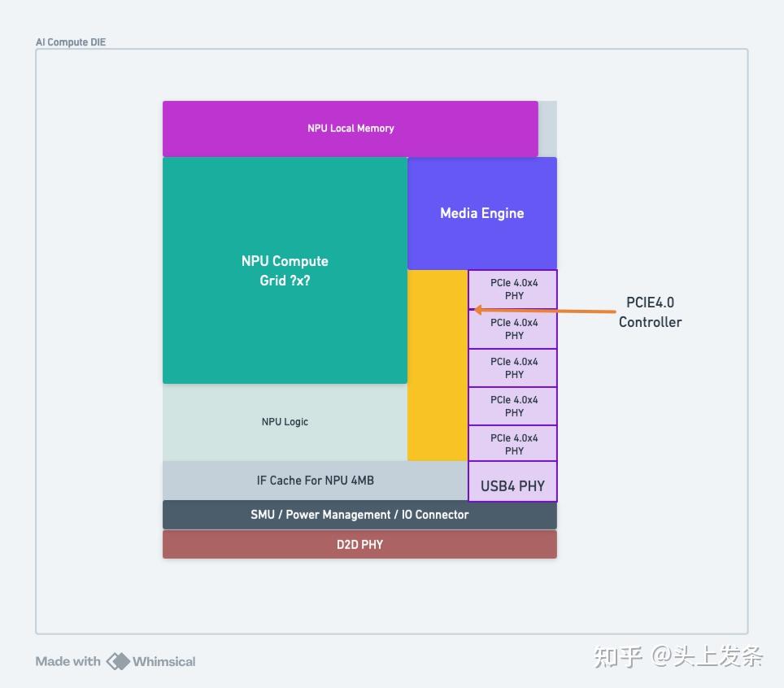Select the SMU / Power Management bar
Image resolution: width=784 pixels, height=688 pixels.
359,515
